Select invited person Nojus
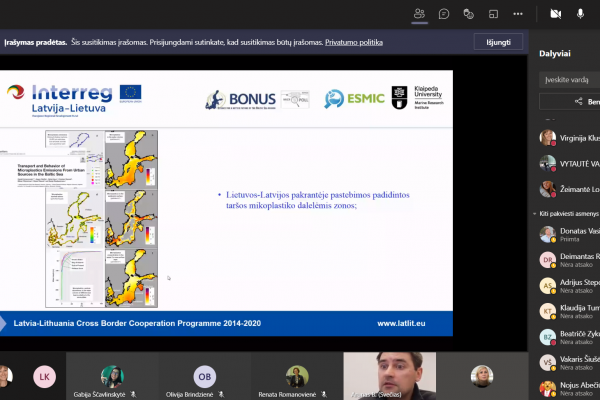This screenshot has height=400, width=600. tap(569, 389)
